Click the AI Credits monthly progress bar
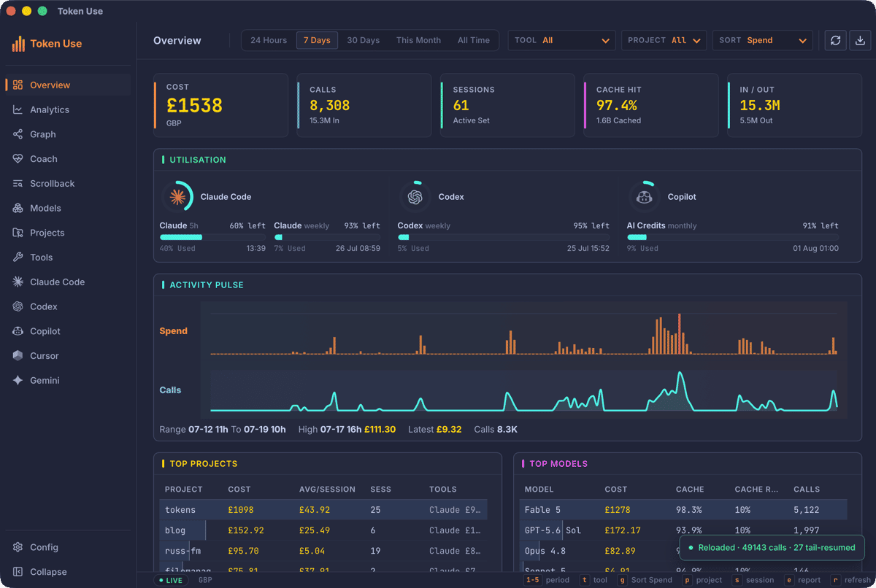This screenshot has height=588, width=876. 733,237
